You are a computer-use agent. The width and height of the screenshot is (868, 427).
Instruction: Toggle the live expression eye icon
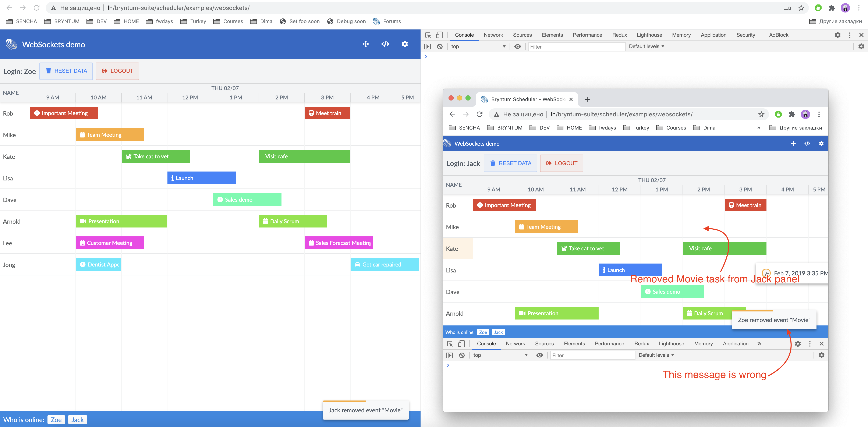pyautogui.click(x=518, y=46)
